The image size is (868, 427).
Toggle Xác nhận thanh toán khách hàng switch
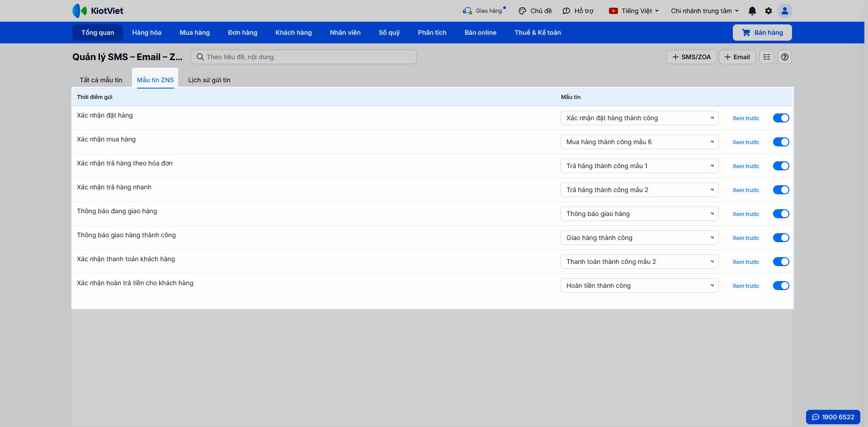[781, 262]
